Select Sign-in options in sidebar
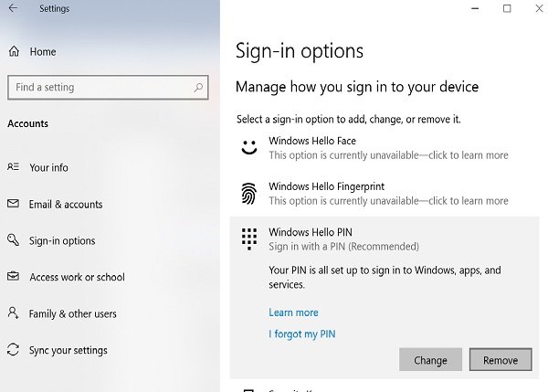This screenshot has height=392, width=548. [62, 240]
